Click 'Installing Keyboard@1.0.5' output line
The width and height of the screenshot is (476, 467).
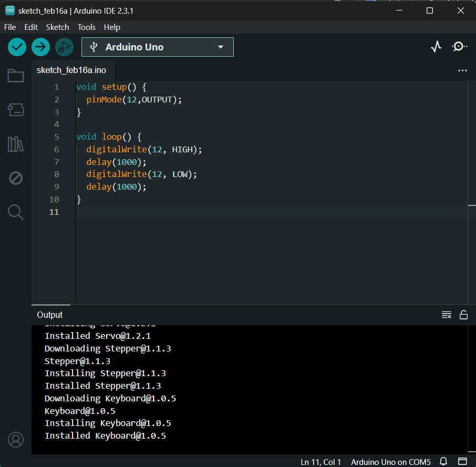(108, 423)
